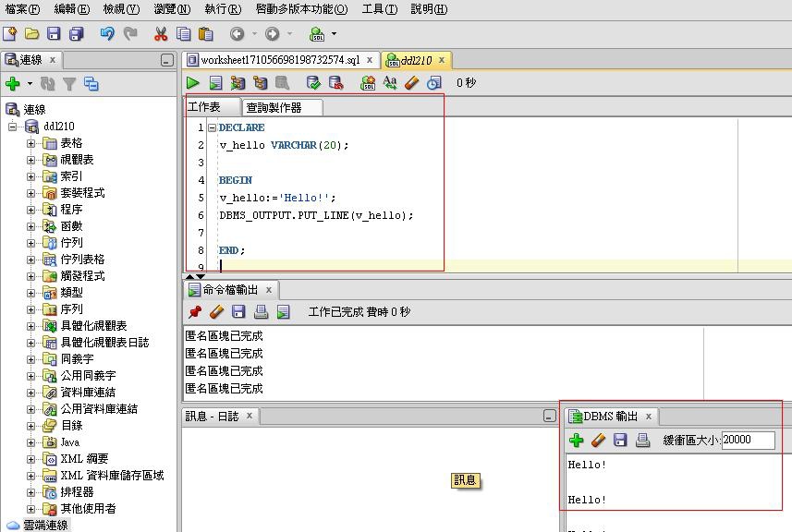Image resolution: width=792 pixels, height=532 pixels.
Task: Open the 執行(R) menu
Action: 223,9
